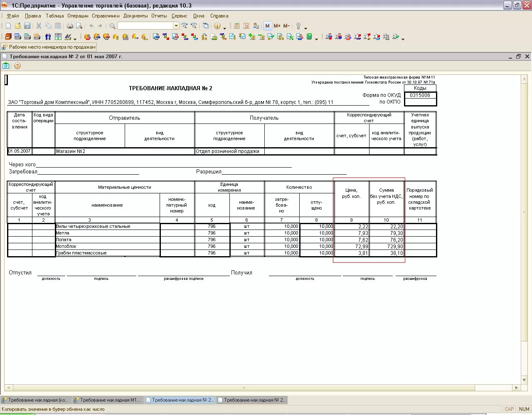This screenshot has height=415, width=532.
Task: Restore the inner document window
Action: point(518,57)
